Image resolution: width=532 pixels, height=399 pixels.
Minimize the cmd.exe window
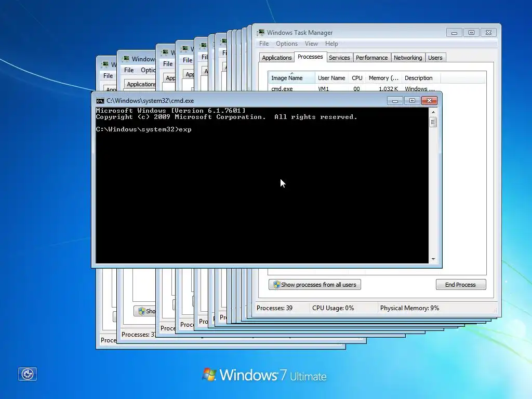click(x=395, y=101)
